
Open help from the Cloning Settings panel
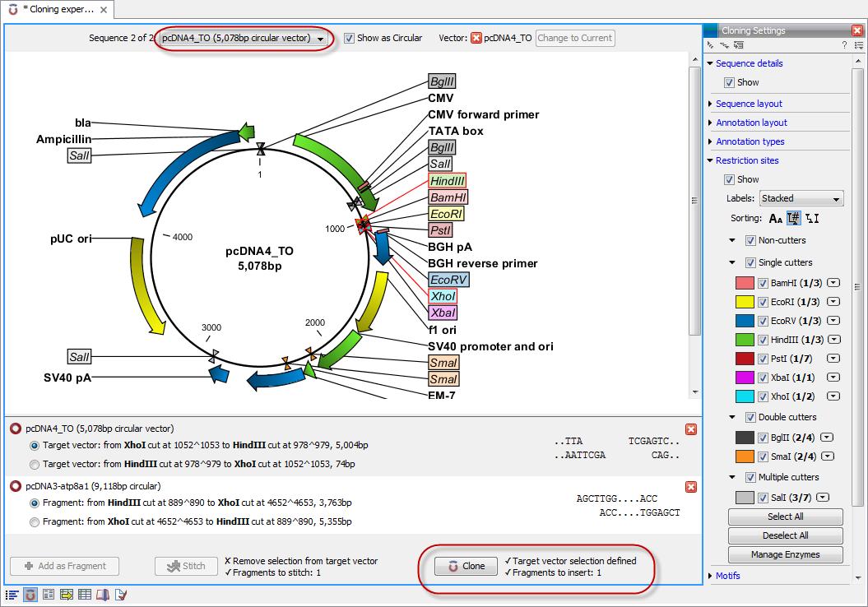coord(845,44)
